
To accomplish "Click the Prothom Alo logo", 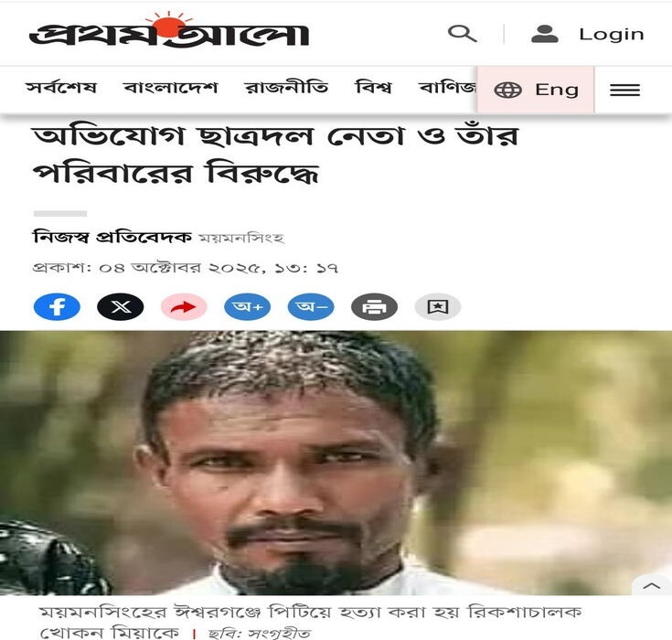I will pos(169,30).
